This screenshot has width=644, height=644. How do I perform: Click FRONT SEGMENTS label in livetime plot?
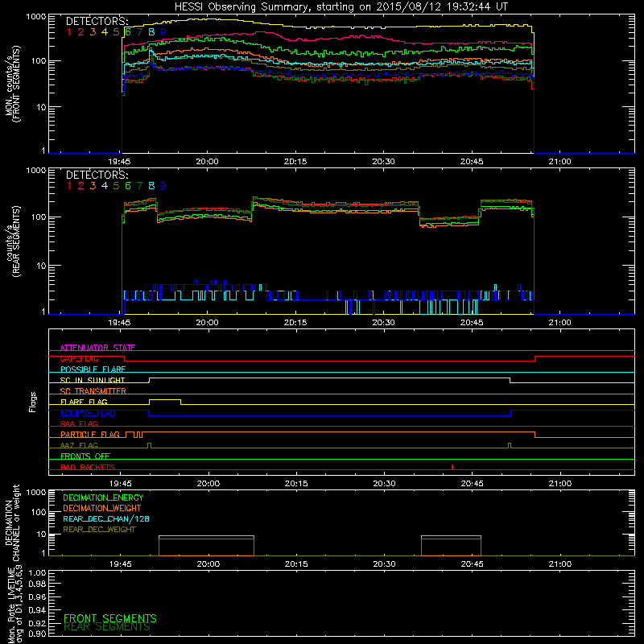(110, 618)
